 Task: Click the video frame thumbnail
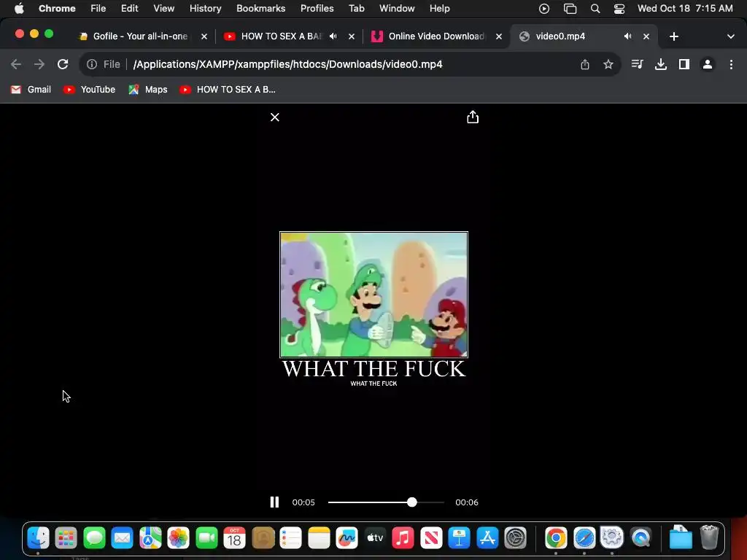pos(374,295)
